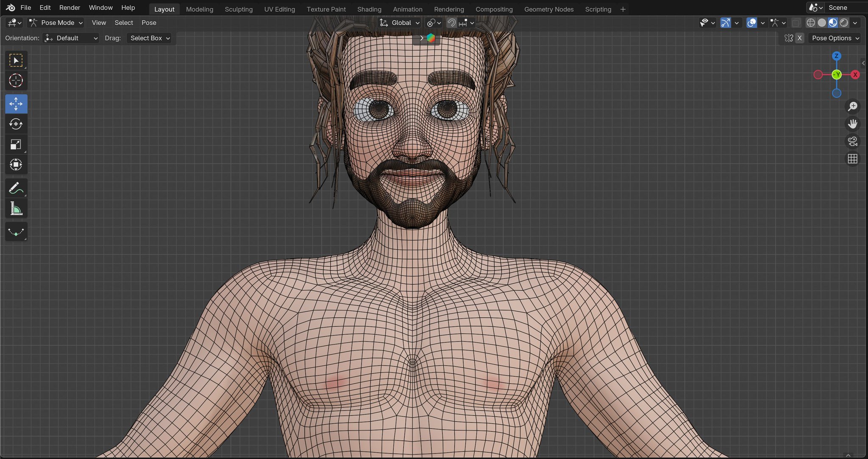Open the View header menu
868x459 pixels.
click(99, 23)
